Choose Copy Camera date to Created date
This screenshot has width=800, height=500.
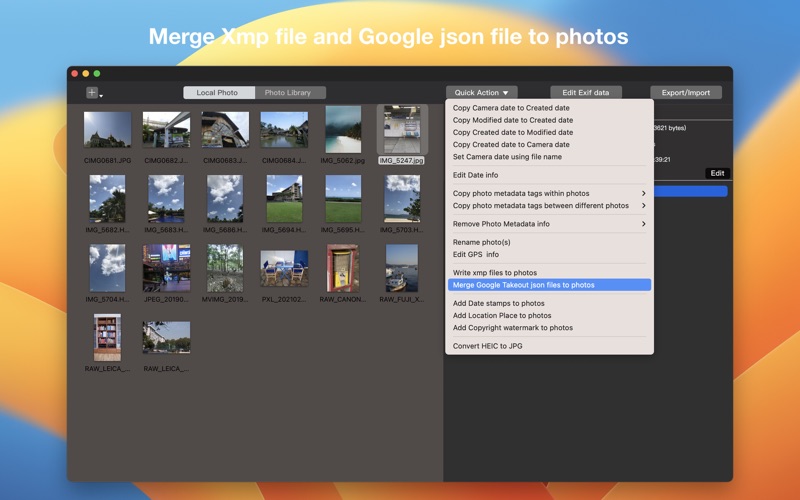point(549,108)
